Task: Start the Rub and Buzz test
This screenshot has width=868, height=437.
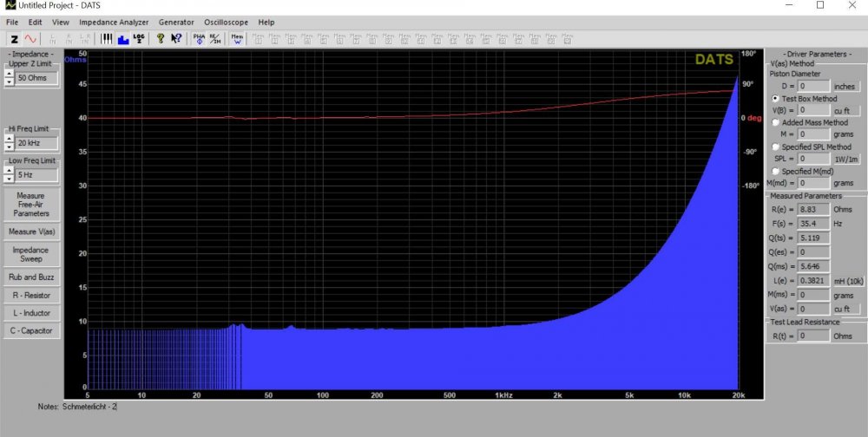Action: coord(31,277)
